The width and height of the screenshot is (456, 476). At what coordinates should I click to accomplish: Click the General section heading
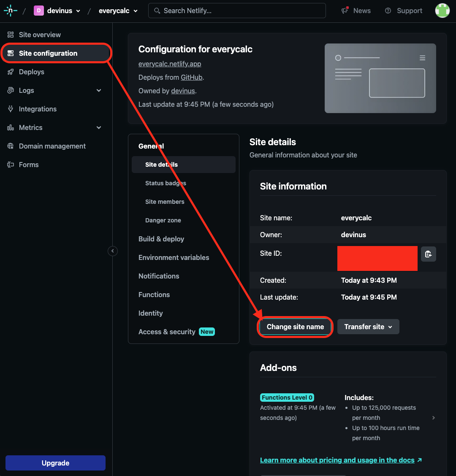tap(151, 146)
